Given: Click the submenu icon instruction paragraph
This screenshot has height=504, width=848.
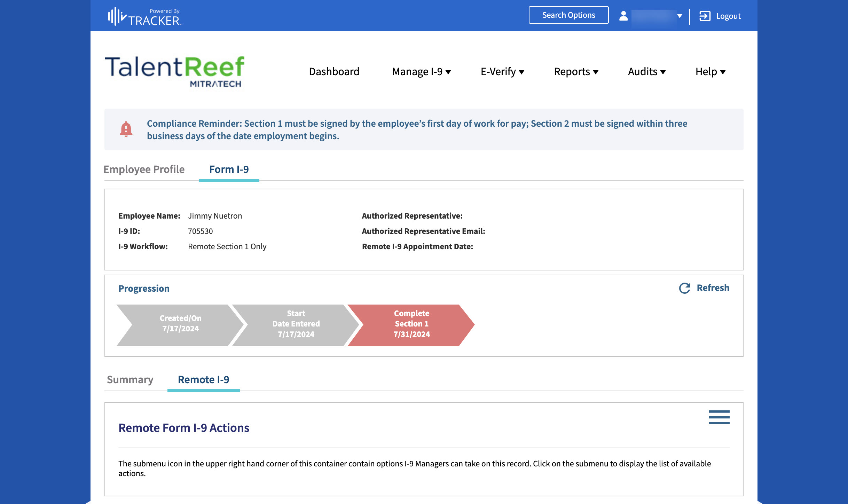Looking at the screenshot, I should pyautogui.click(x=415, y=468).
